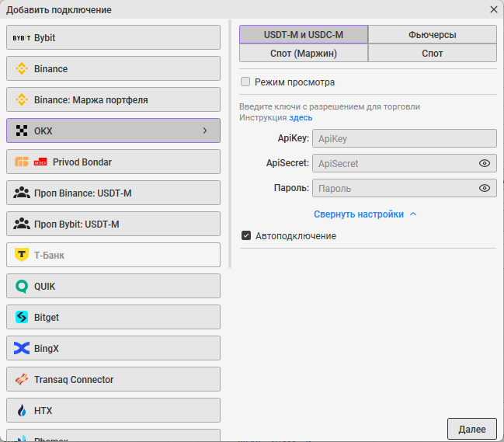Click the collapse chevron next to Свернуть настройки
Image resolution: width=504 pixels, height=442 pixels.
[x=413, y=214]
